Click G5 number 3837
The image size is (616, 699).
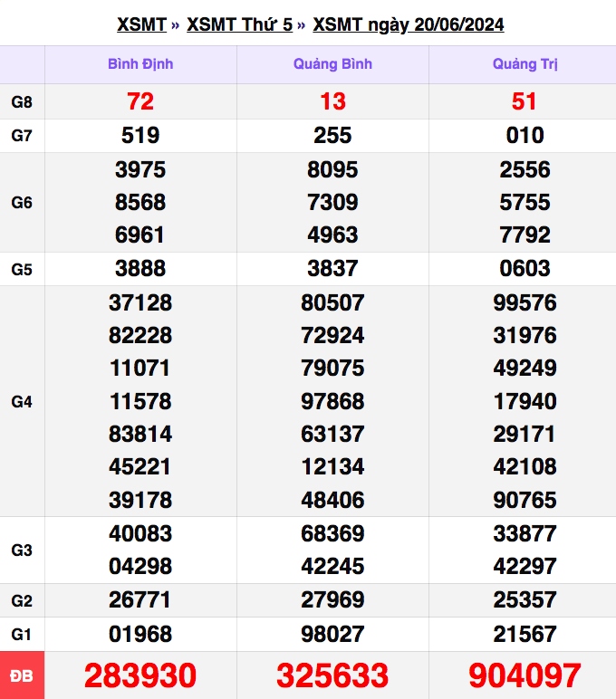[332, 268]
